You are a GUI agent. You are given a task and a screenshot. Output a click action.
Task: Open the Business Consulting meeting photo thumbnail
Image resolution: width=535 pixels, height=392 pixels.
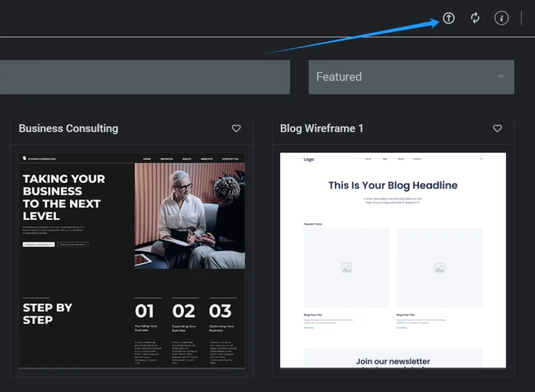190,215
